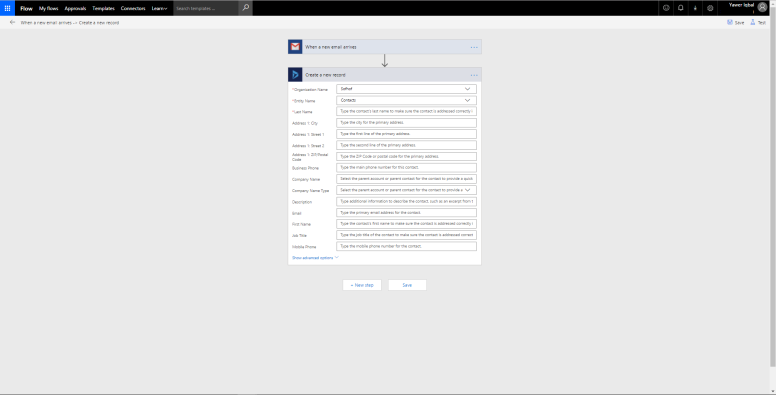The height and width of the screenshot is (395, 776).
Task: Open the feedback smiley icon
Action: (666, 8)
